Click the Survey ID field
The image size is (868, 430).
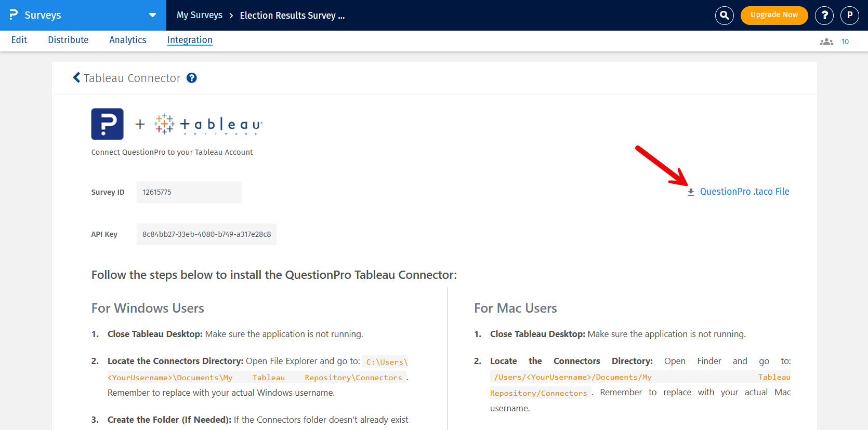tap(189, 192)
